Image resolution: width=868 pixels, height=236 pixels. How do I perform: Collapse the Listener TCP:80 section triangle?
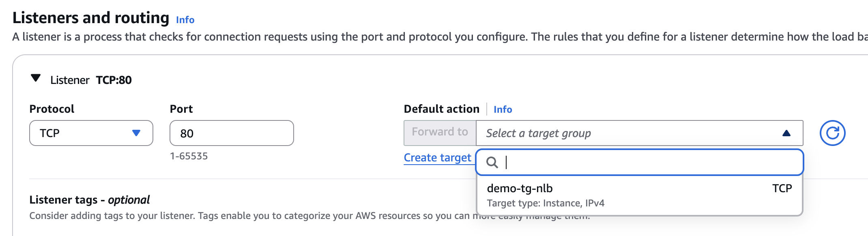pos(36,78)
